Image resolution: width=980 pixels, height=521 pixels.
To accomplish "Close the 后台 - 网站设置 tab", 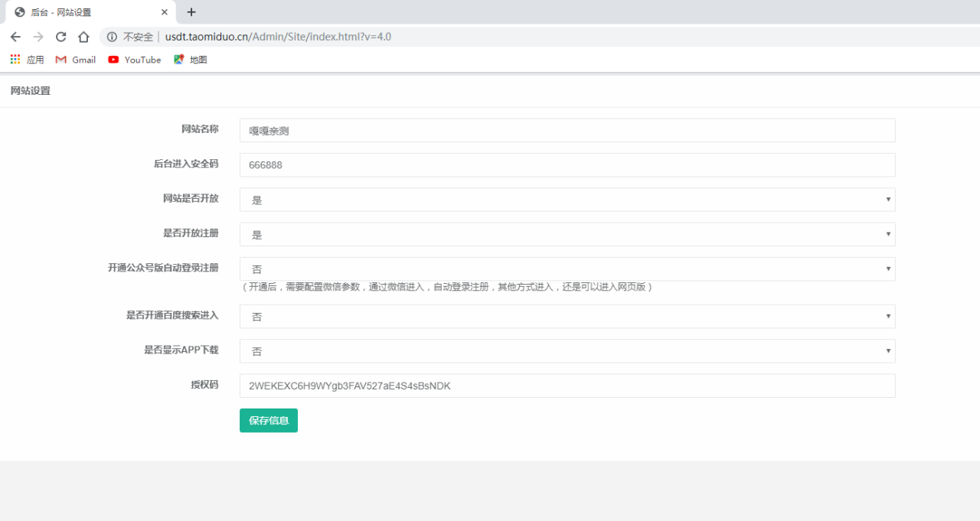I will (165, 12).
